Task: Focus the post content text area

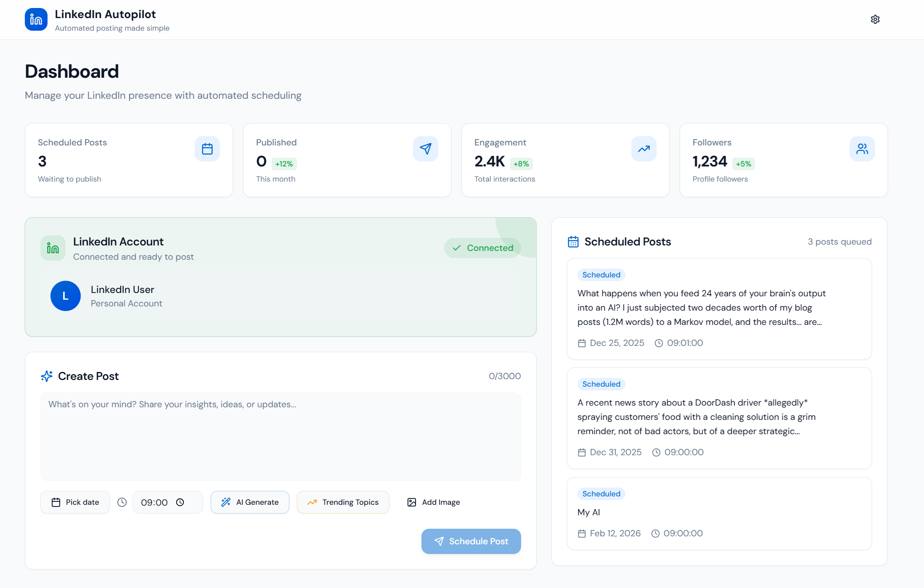Action: 281,437
